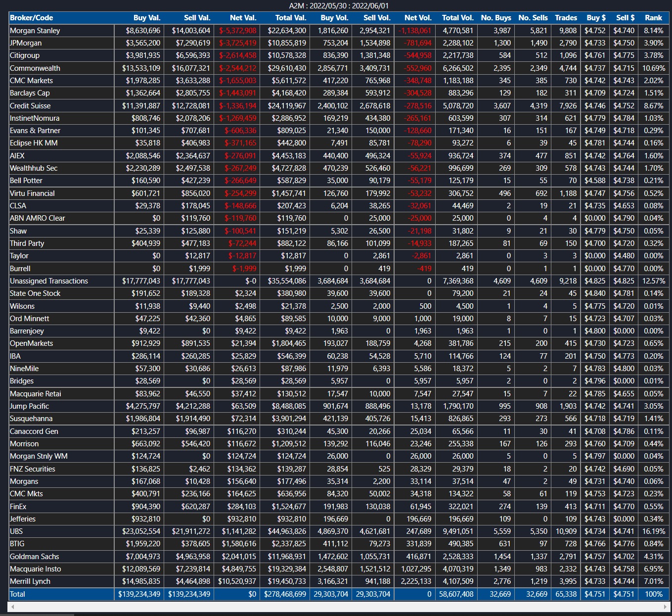This screenshot has width=672, height=616.
Task: Select the InstinetNomura broker name
Action: 35,118
